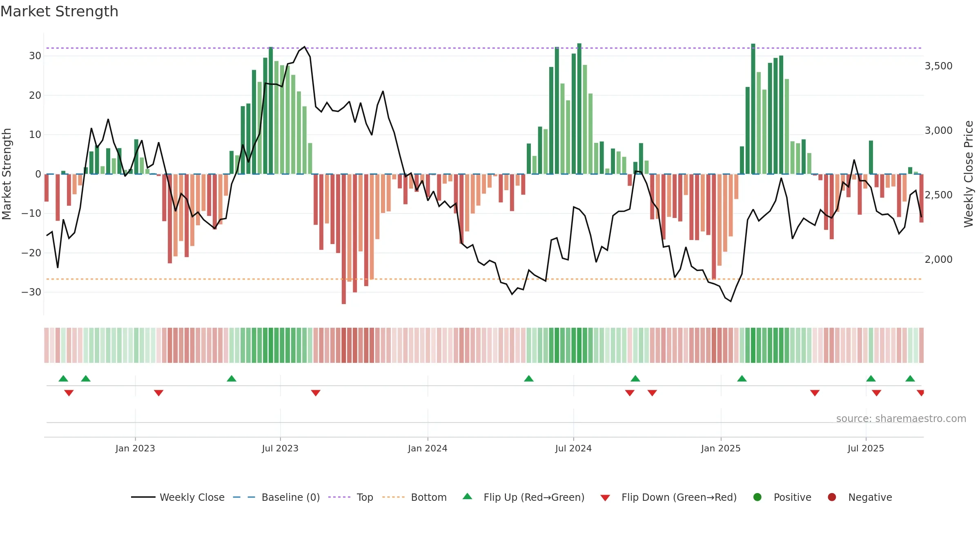Click the orange dotted Bottom line sample in legend
The height and width of the screenshot is (551, 980).
394,497
